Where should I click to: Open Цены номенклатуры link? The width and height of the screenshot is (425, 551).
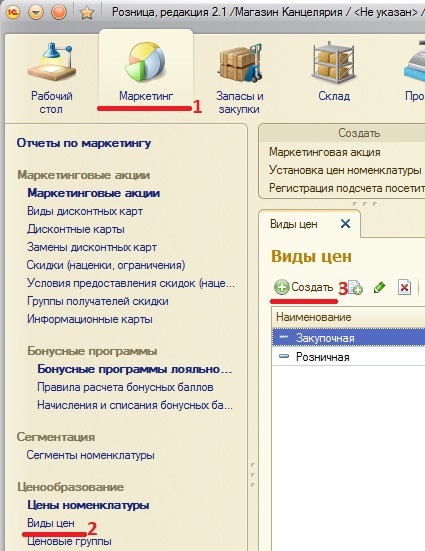click(88, 505)
